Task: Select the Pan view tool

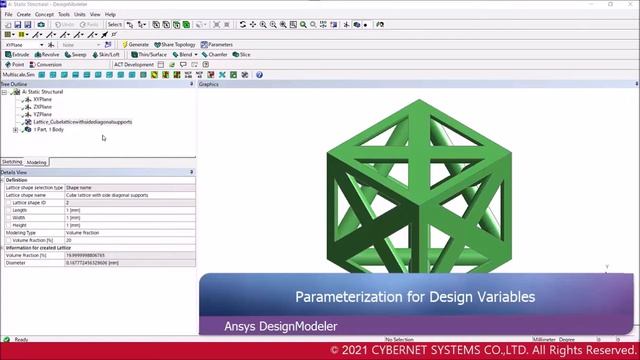Action: [253, 24]
